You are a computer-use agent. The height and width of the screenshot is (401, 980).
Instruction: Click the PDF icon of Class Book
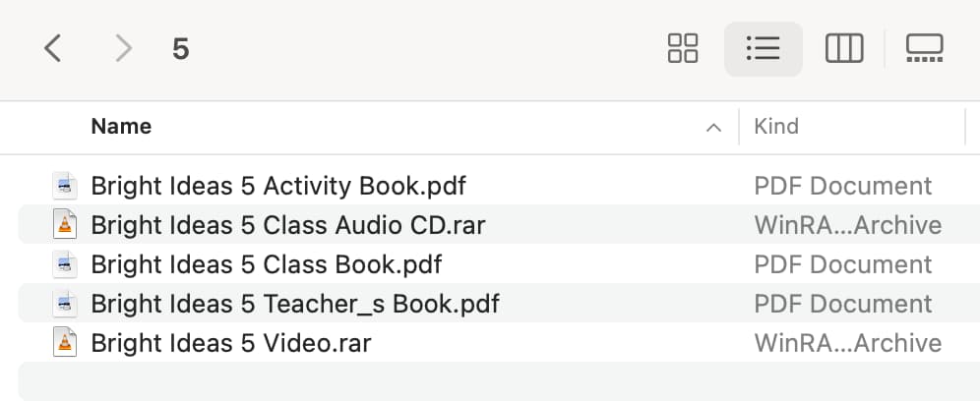click(x=65, y=263)
